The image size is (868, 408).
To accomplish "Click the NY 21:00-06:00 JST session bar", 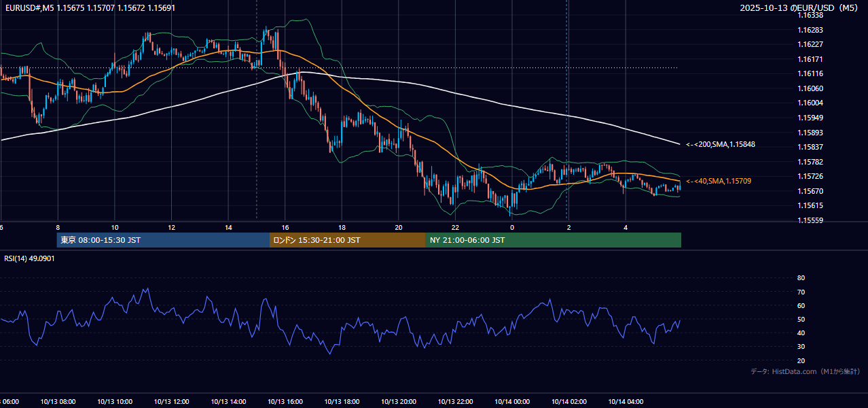I will pyautogui.click(x=554, y=240).
